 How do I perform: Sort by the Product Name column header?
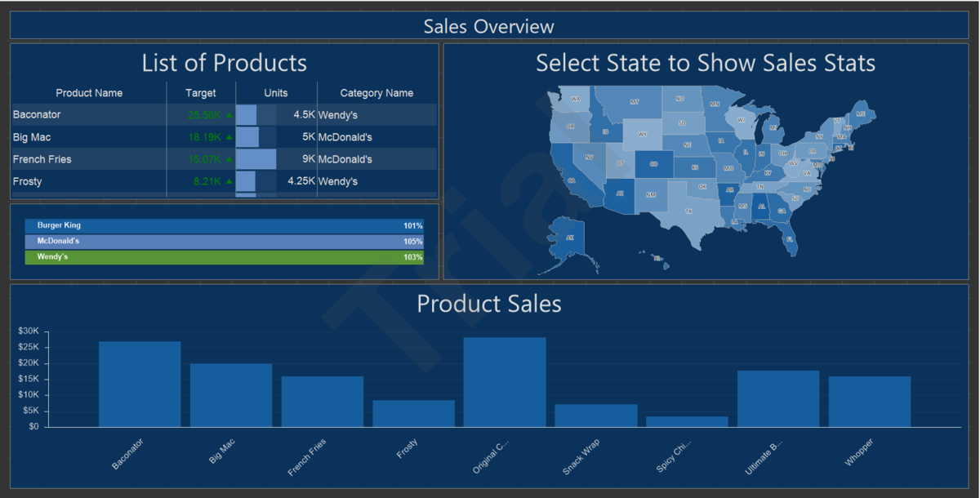pyautogui.click(x=89, y=93)
